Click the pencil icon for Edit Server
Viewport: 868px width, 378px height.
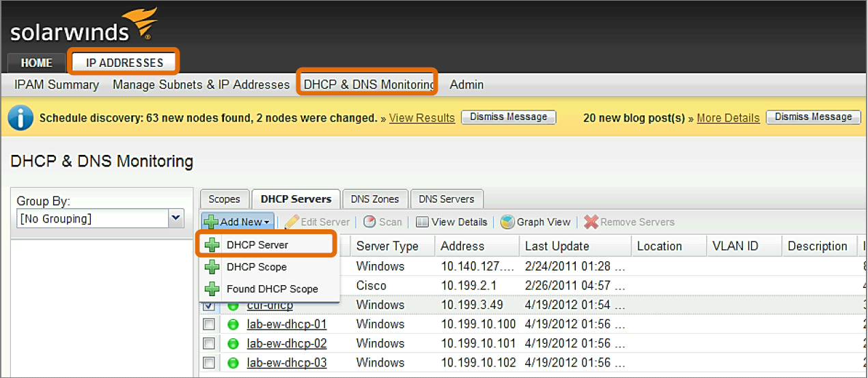pyautogui.click(x=292, y=222)
